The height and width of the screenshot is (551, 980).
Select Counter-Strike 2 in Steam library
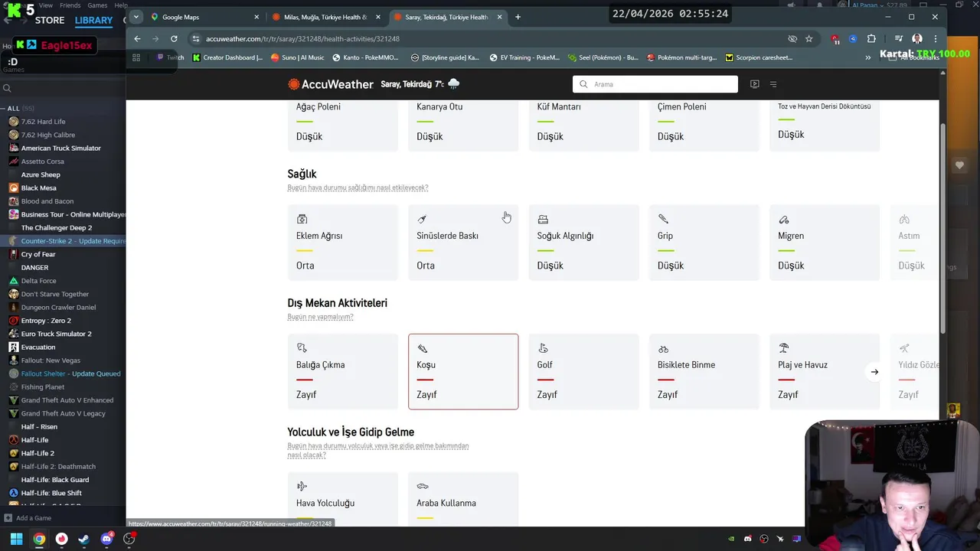[x=63, y=241]
